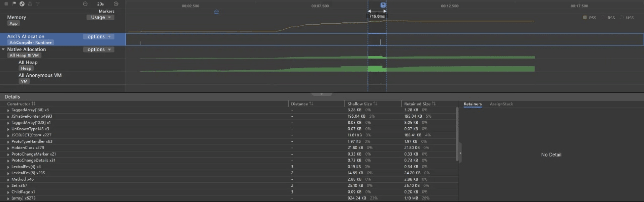Click the trash marker on the timeline
Viewport: 644px width, 202px height.
pyautogui.click(x=216, y=12)
